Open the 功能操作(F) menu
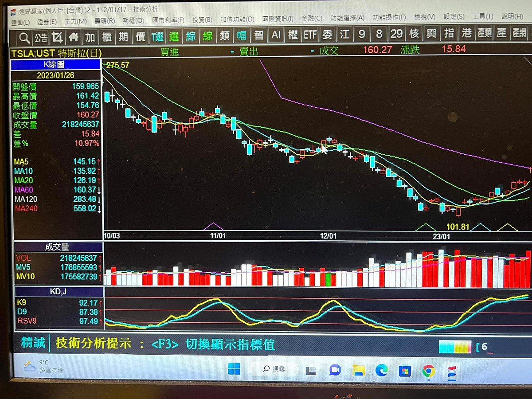This screenshot has width=532, height=399. click(389, 17)
